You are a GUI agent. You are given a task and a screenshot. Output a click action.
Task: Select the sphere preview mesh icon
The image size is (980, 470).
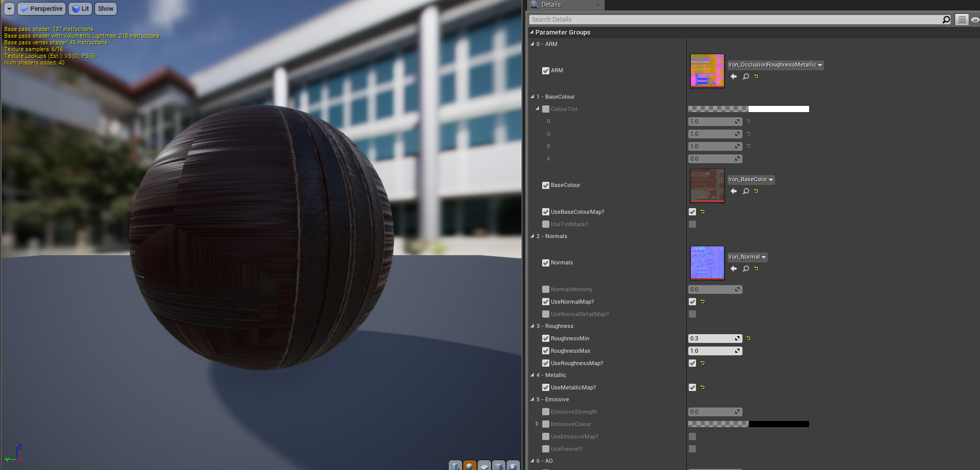[469, 465]
